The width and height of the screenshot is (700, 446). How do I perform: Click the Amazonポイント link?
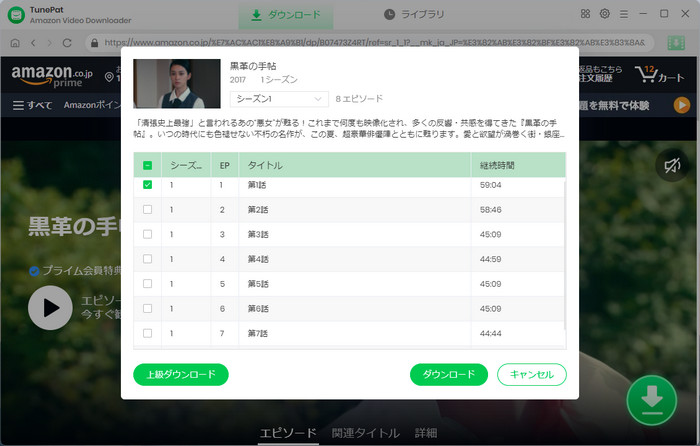(92, 105)
